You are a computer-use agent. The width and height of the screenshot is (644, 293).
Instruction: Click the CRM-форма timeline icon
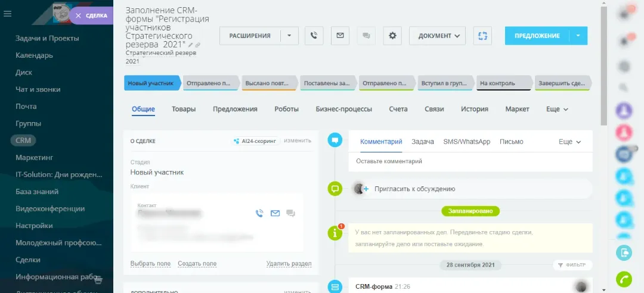(x=335, y=286)
